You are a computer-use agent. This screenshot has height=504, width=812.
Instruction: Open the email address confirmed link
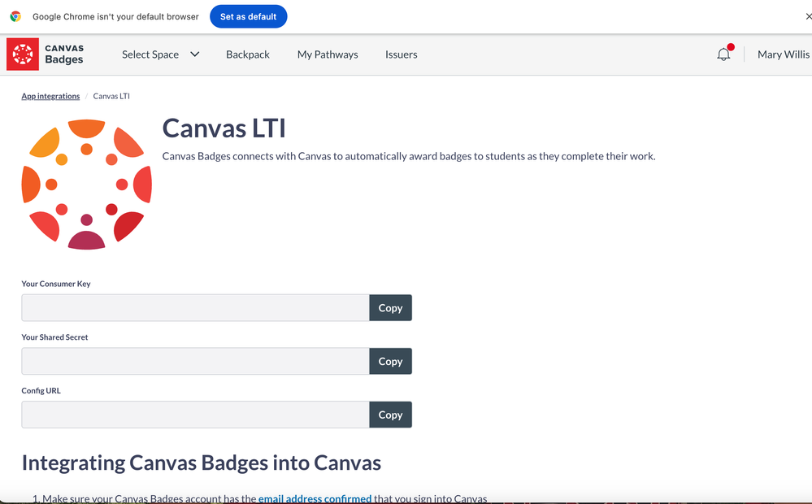coord(315,498)
